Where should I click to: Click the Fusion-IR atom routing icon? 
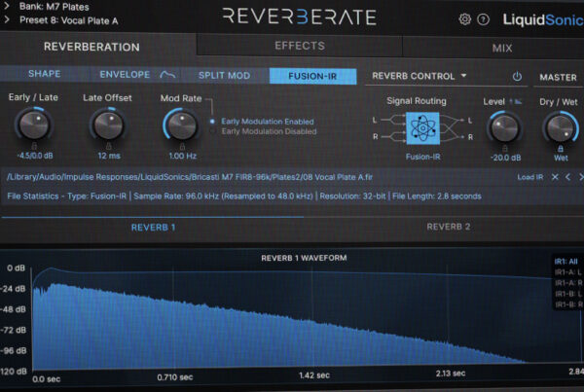(422, 128)
